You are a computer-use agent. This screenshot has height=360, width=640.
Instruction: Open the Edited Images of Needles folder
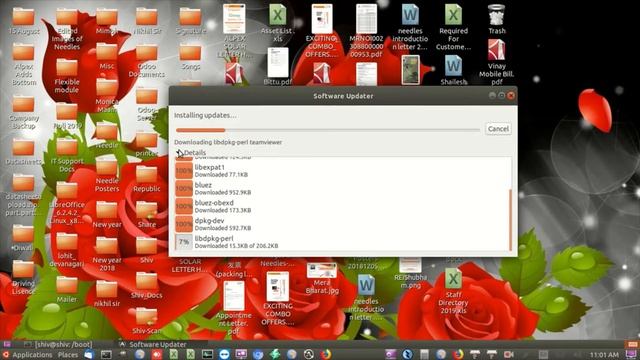[x=67, y=28]
